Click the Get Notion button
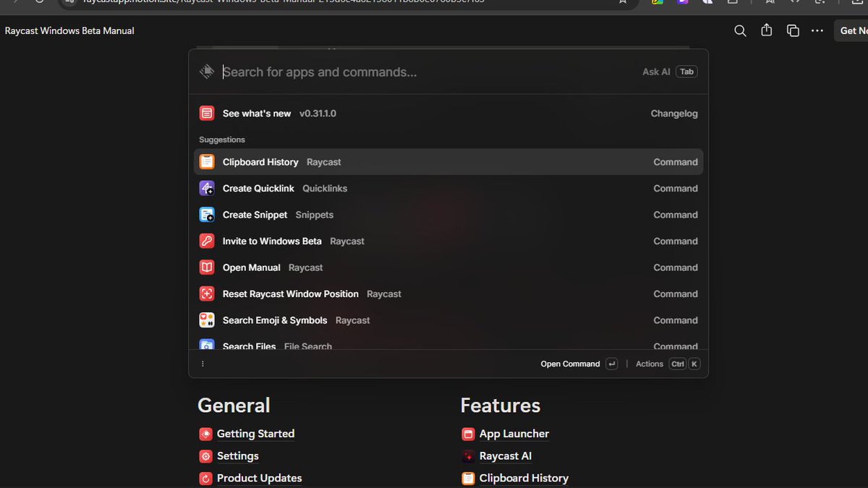The height and width of the screenshot is (488, 868). (851, 30)
